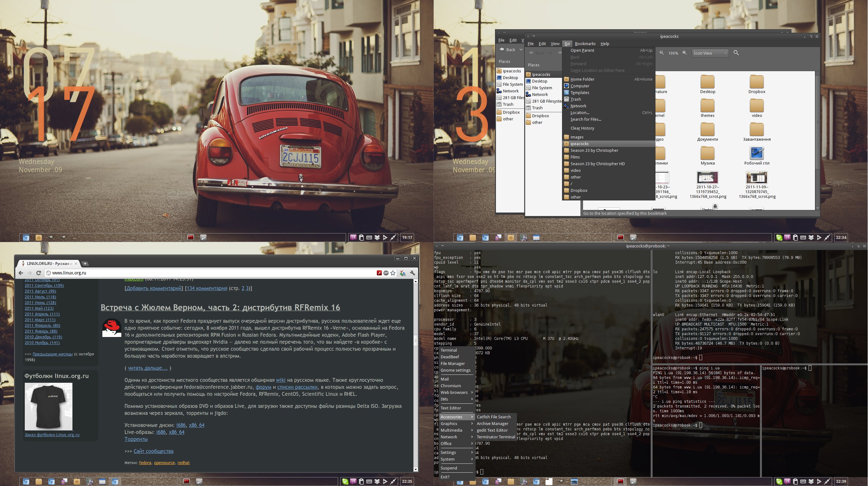Click the magnifier search icon in file manager
Image resolution: width=868 pixels, height=486 pixels.
(736, 53)
